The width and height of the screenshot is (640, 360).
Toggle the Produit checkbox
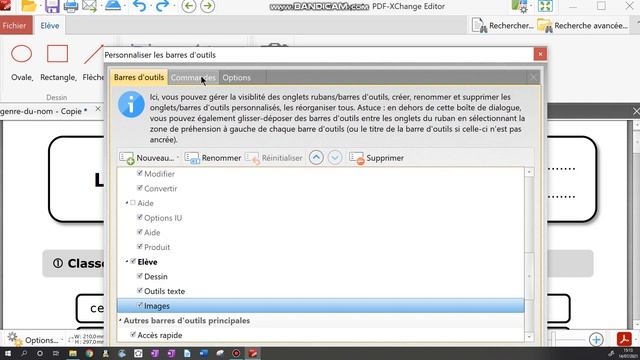[140, 247]
